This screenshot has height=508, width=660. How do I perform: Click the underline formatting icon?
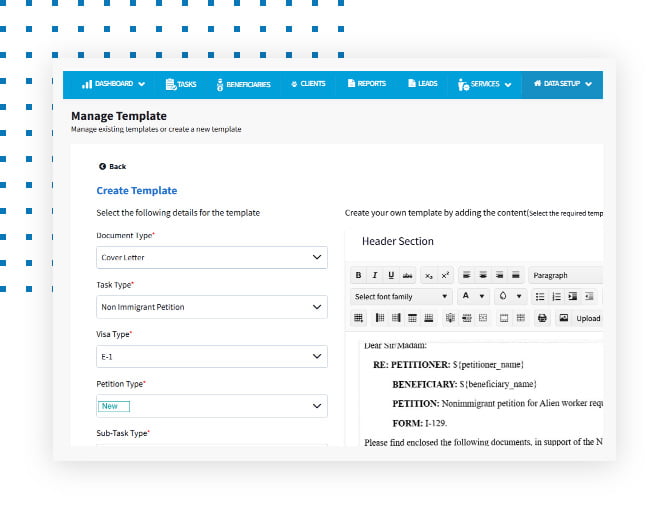click(x=391, y=275)
